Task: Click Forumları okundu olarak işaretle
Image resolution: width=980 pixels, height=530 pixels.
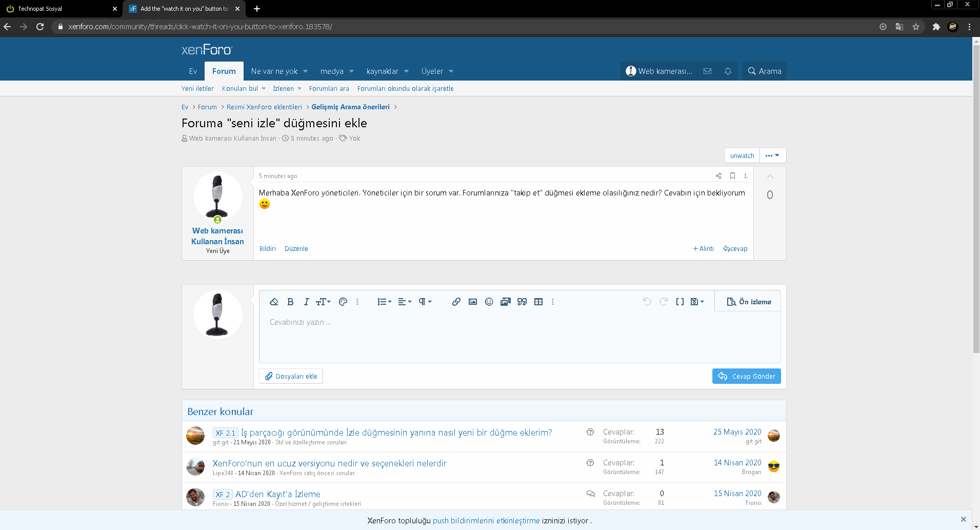Action: coord(405,89)
